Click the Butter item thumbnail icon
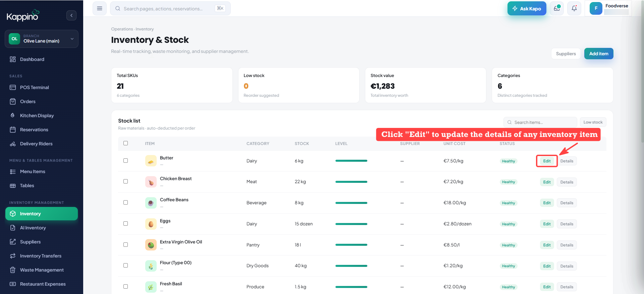 (x=151, y=161)
